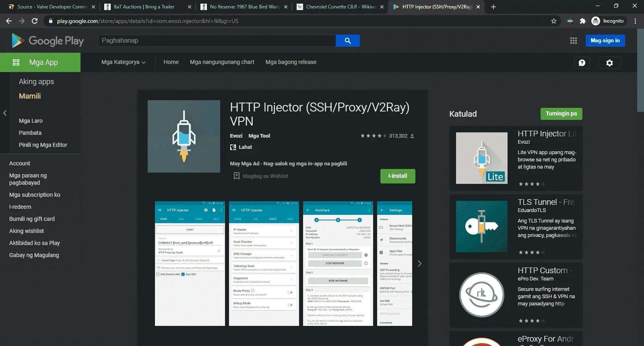The image size is (644, 346).
Task: Select the Mga App section
Action: pyautogui.click(x=40, y=62)
